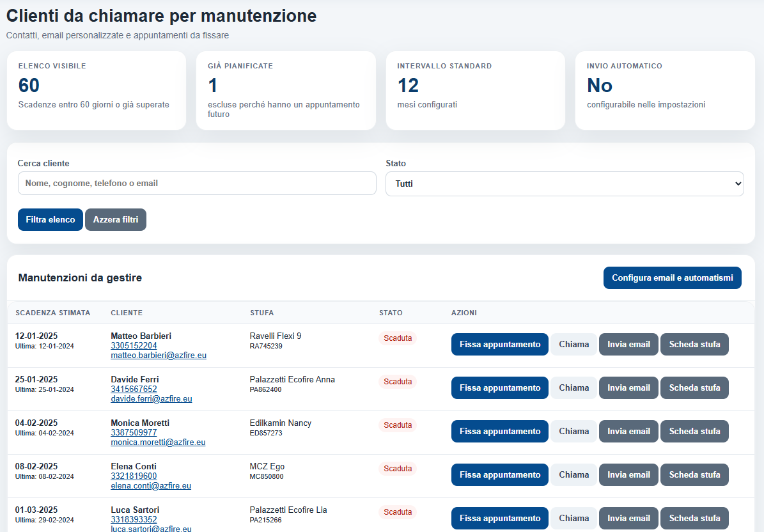
Task: Open Scheda stufa for Palazzetti Ecofire Lia
Action: (694, 519)
